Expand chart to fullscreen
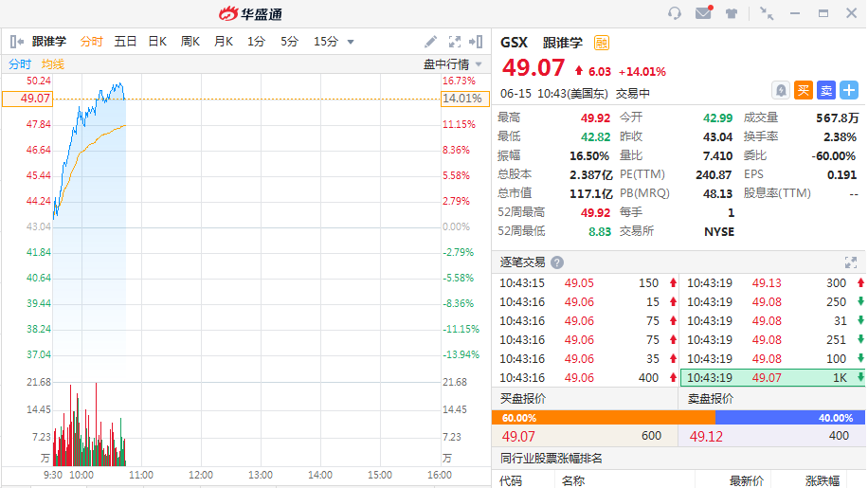 [454, 42]
